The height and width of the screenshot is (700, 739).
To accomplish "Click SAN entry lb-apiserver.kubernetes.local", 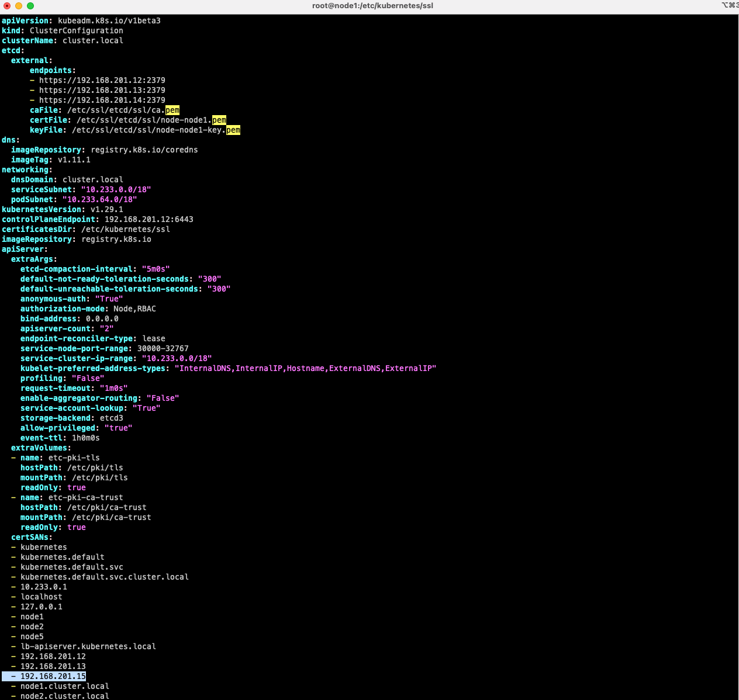I will [x=88, y=646].
